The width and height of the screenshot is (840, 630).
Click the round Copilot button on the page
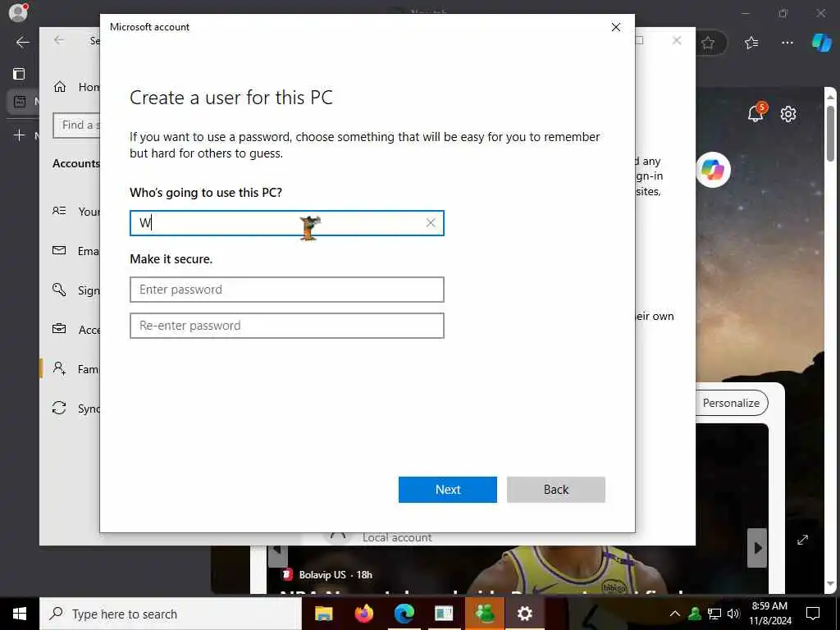pyautogui.click(x=713, y=171)
